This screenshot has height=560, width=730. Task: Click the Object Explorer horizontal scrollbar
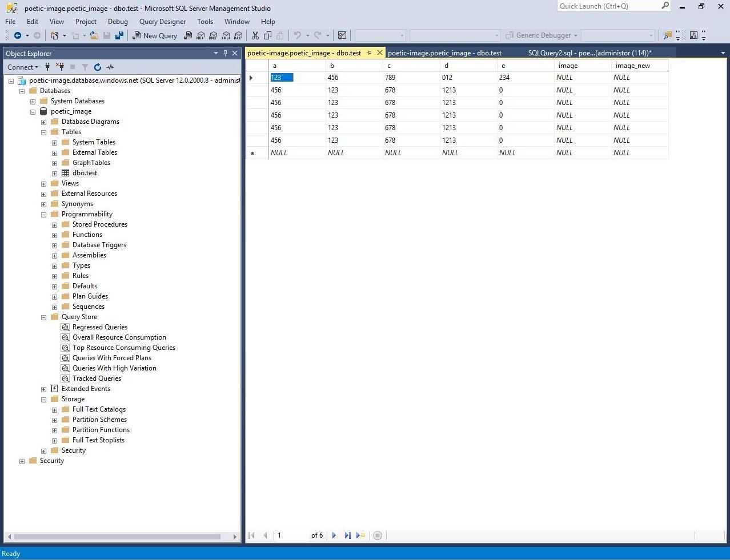tap(117, 537)
